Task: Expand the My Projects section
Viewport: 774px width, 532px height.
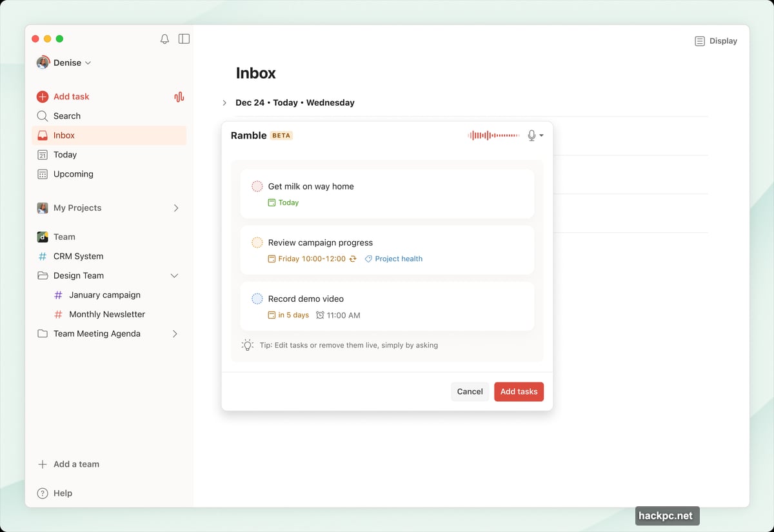Action: point(175,208)
